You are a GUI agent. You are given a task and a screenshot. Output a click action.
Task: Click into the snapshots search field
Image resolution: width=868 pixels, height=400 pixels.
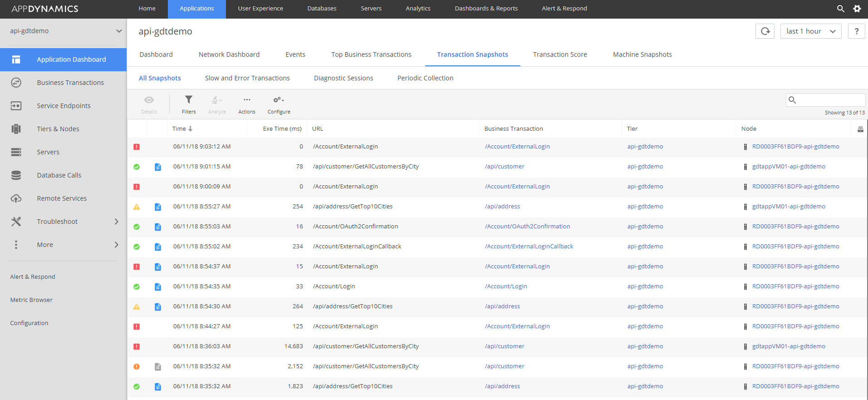(826, 100)
